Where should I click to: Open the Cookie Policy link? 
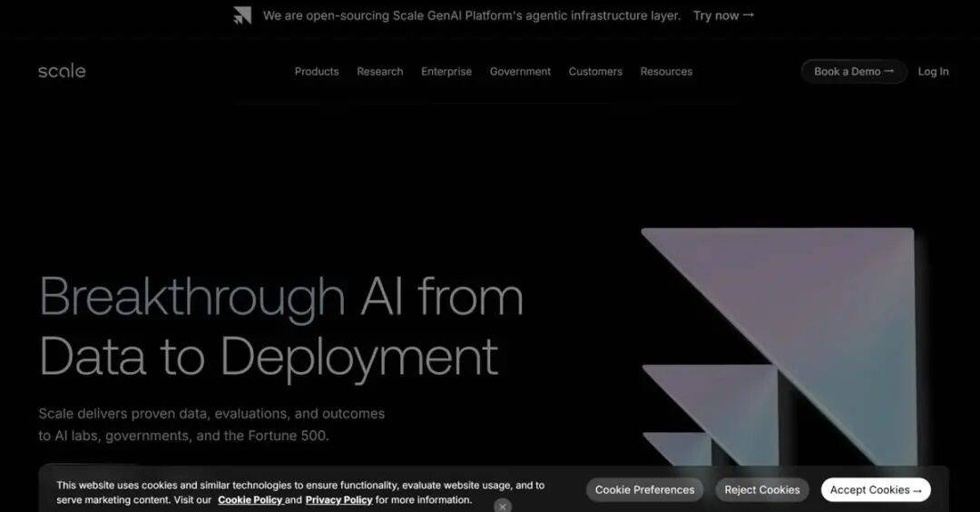pyautogui.click(x=250, y=500)
